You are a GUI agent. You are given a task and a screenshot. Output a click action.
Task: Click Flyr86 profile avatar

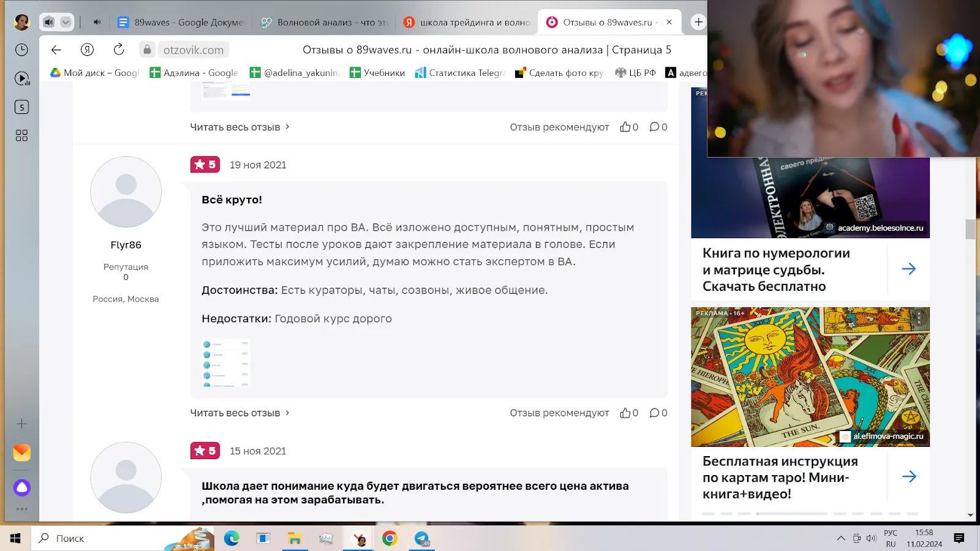[x=126, y=192]
